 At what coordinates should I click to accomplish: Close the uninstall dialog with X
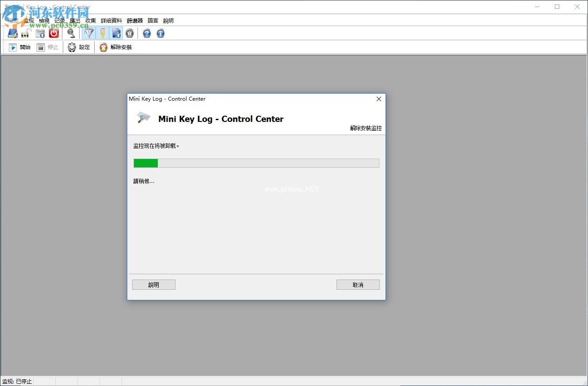pos(379,99)
